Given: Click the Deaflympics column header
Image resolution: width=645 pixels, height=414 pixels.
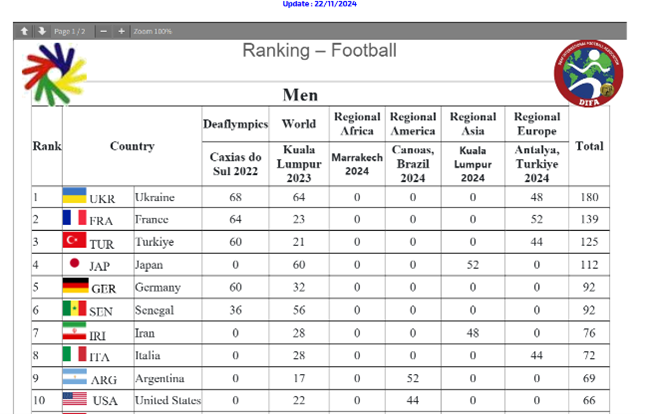Looking at the screenshot, I should (x=236, y=124).
